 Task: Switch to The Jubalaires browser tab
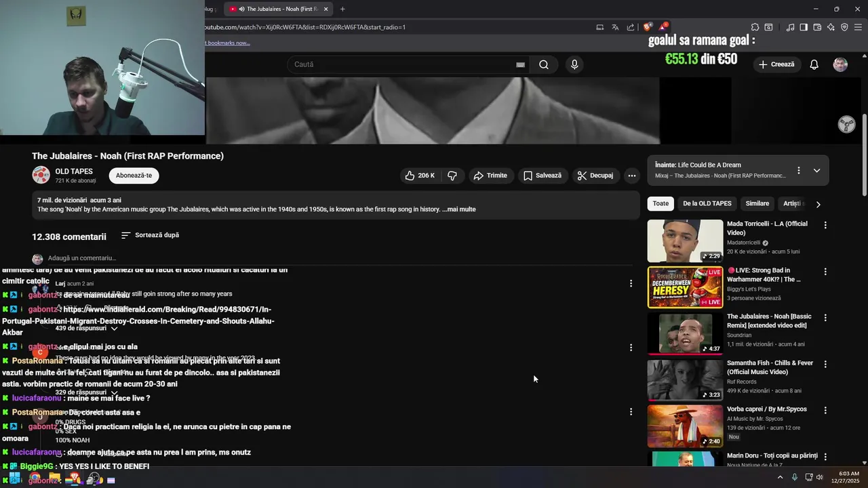coord(278,9)
